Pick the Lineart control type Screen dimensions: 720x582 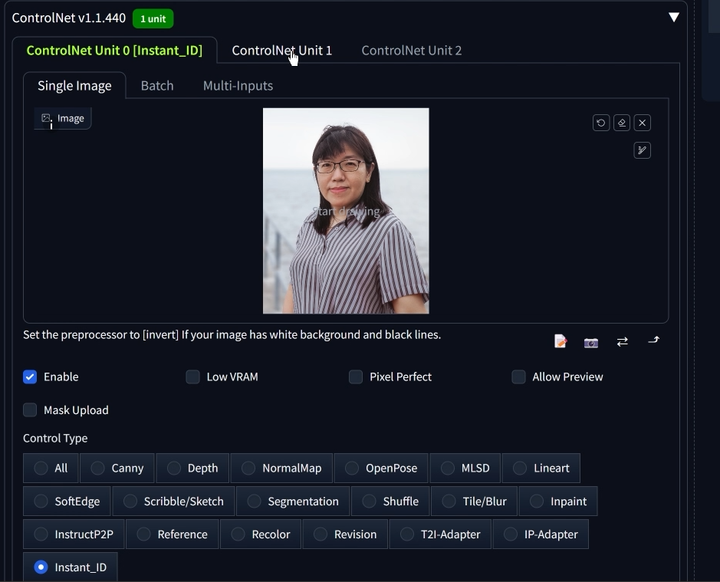(x=541, y=468)
